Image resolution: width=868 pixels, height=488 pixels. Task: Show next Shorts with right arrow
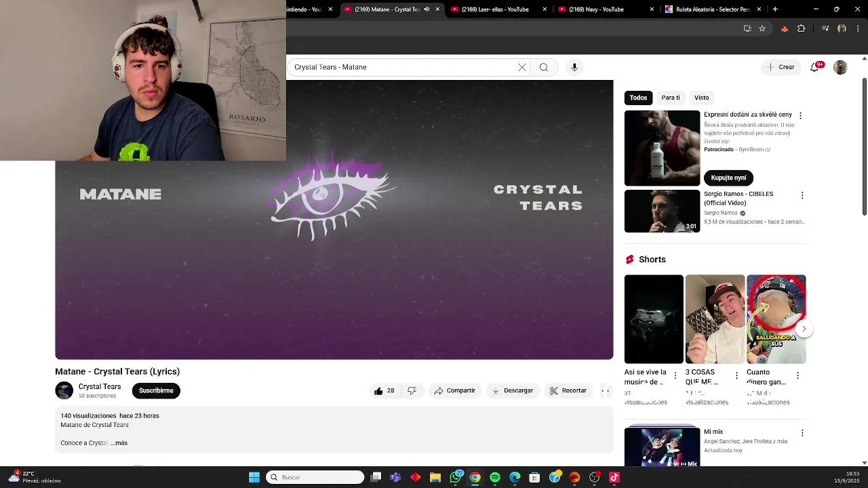[x=804, y=329]
